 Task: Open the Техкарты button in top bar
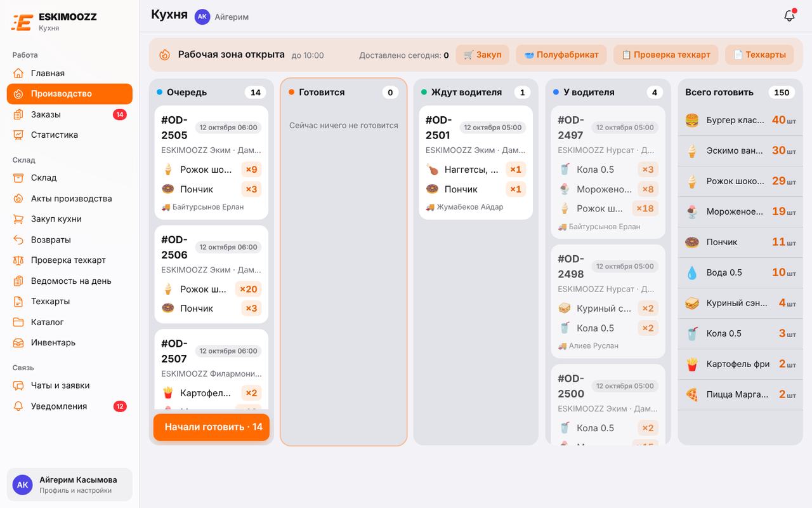[x=759, y=55]
